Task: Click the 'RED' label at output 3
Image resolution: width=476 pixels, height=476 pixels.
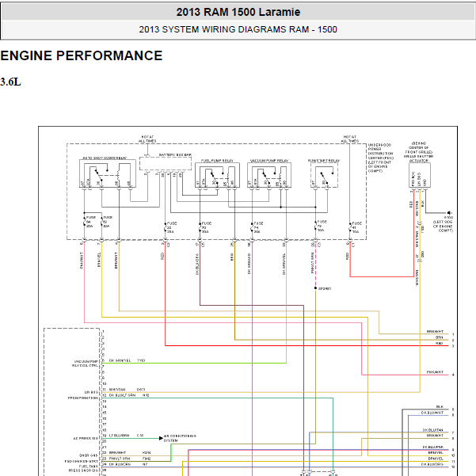Action: coord(440,344)
